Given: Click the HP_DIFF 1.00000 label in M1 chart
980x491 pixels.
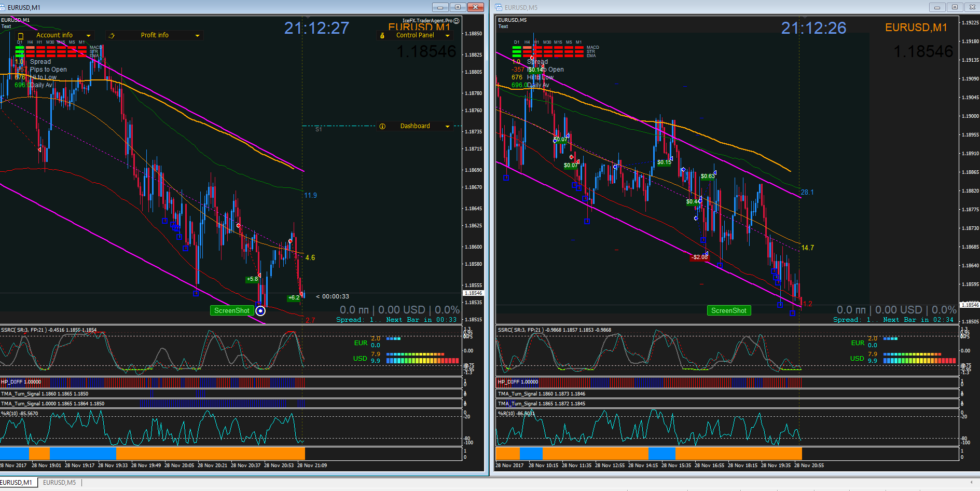Looking at the screenshot, I should click(21, 382).
